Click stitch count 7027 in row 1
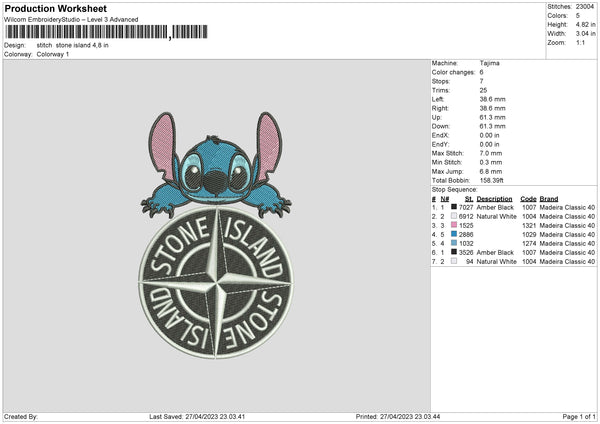This screenshot has height=424, width=600. coord(466,207)
